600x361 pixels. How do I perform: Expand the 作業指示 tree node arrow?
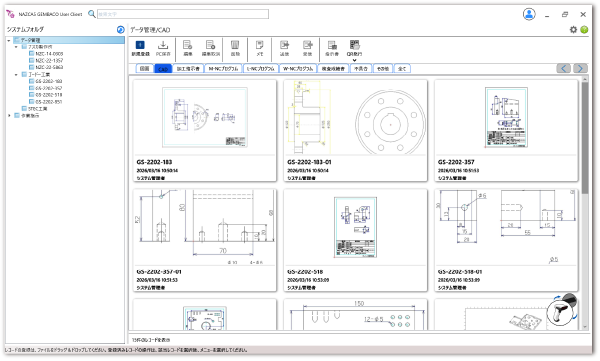click(x=9, y=115)
